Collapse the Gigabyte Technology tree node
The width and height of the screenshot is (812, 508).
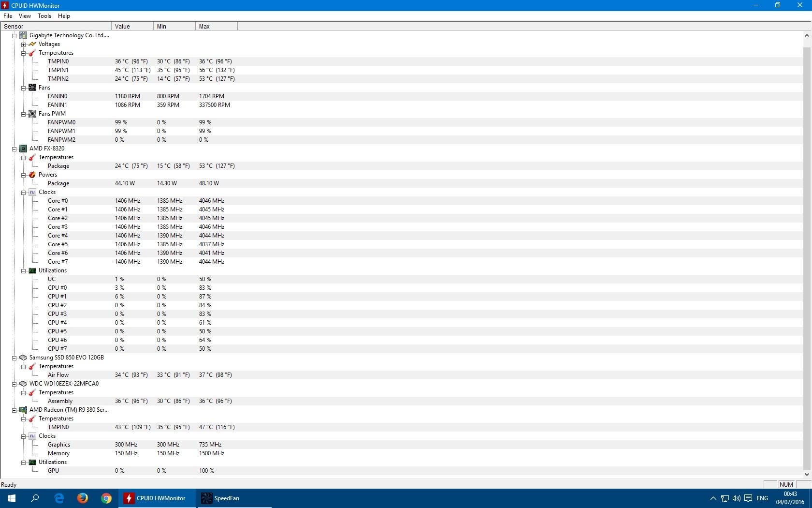(x=14, y=36)
